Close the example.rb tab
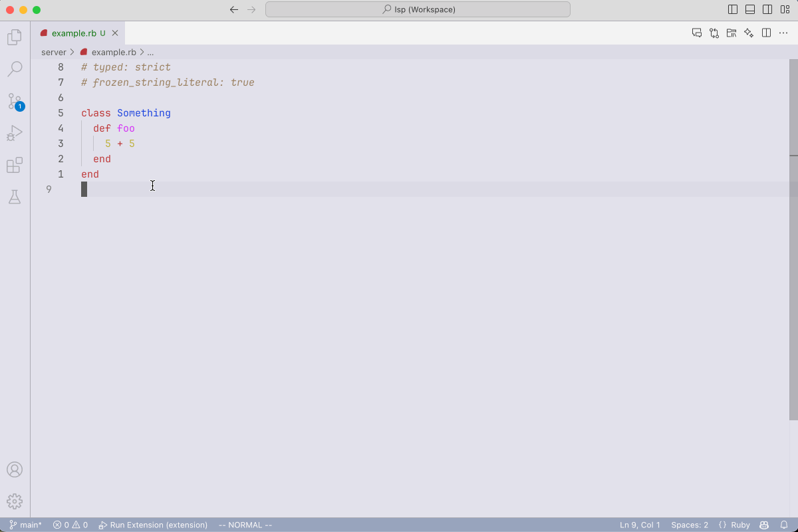Image resolution: width=798 pixels, height=532 pixels. click(x=115, y=33)
